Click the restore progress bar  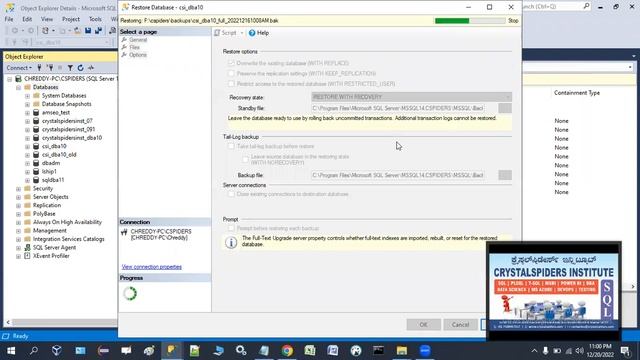(470, 21)
